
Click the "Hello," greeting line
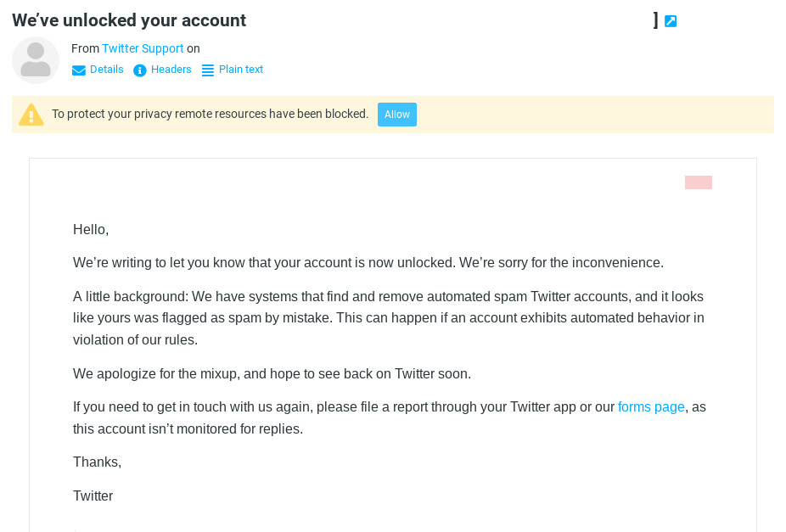91,229
